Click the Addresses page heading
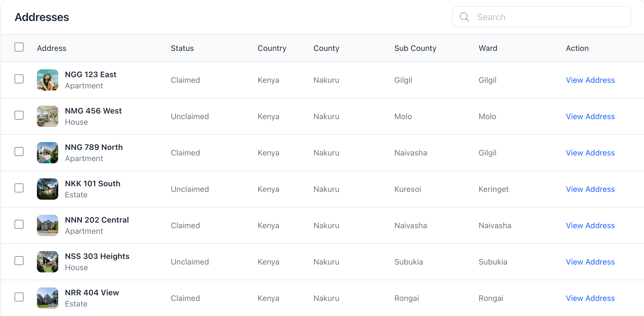The image size is (644, 316). tap(42, 17)
